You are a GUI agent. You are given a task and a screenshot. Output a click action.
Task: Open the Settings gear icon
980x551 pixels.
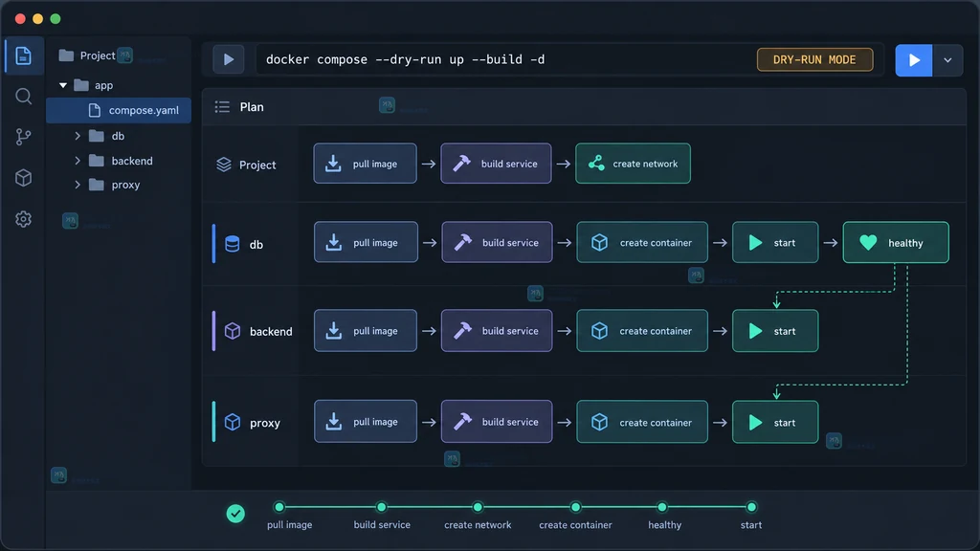(23, 219)
